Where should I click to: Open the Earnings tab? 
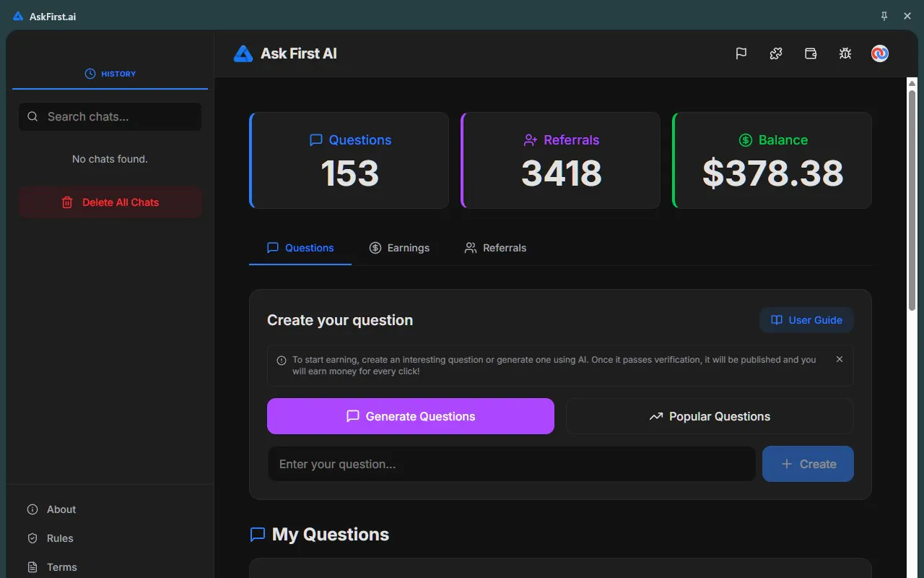(399, 248)
